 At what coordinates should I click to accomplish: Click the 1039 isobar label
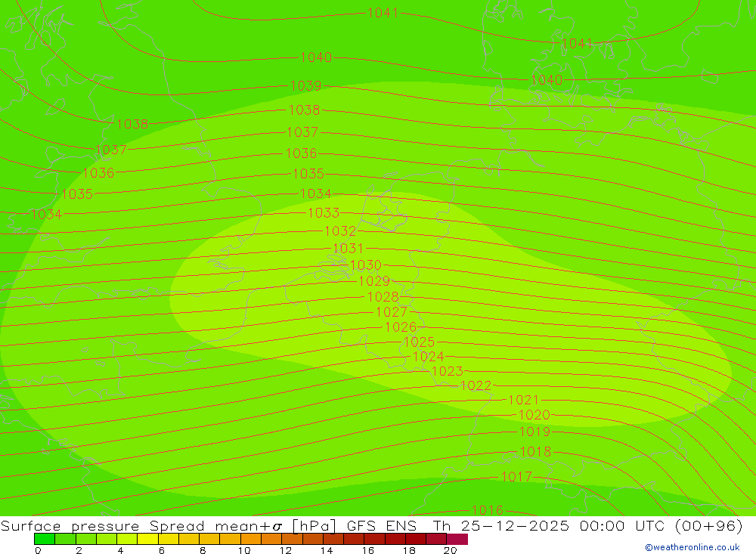click(305, 86)
